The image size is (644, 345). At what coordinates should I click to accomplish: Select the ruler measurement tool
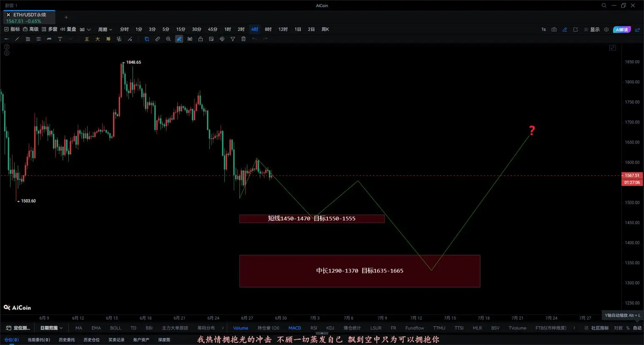(158, 39)
